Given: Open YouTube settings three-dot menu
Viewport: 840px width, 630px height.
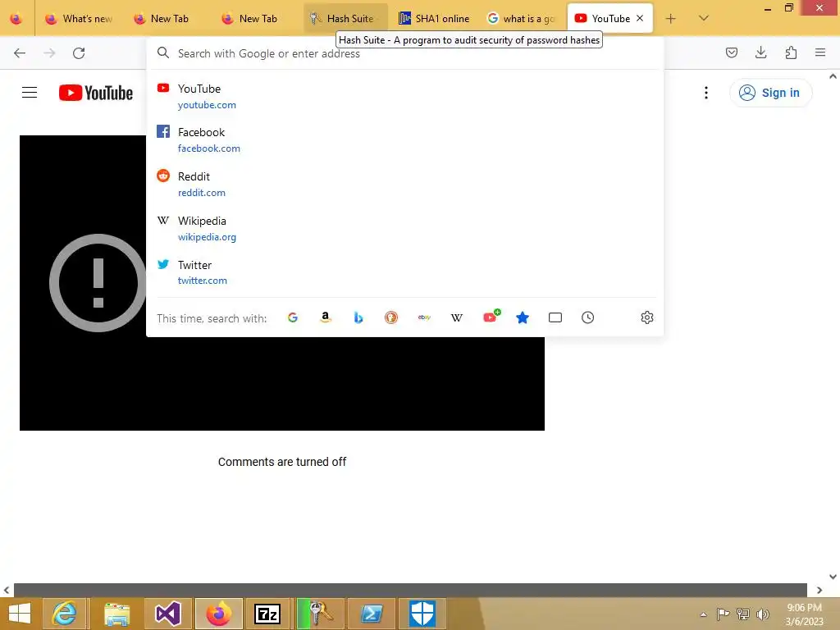Looking at the screenshot, I should [x=706, y=93].
